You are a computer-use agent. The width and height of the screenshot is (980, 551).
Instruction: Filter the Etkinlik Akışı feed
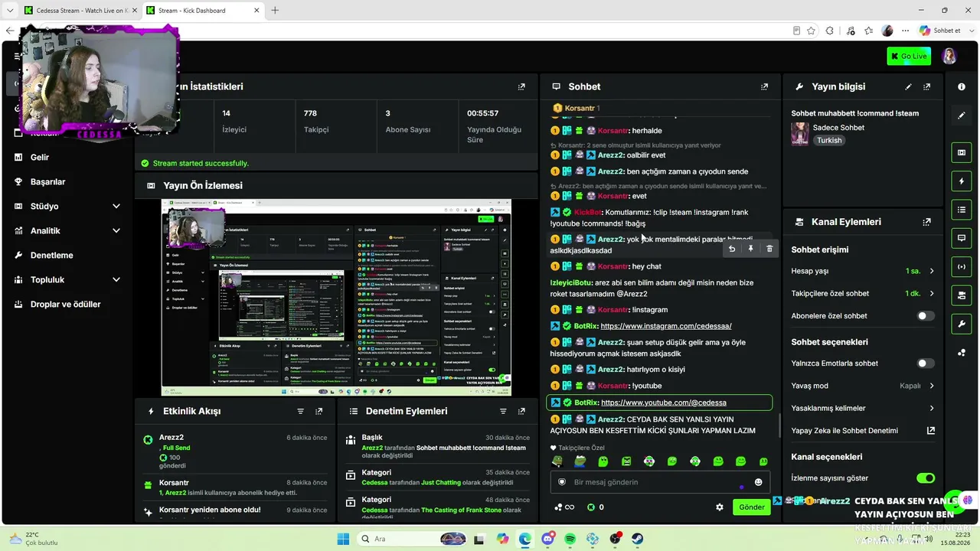[300, 411]
